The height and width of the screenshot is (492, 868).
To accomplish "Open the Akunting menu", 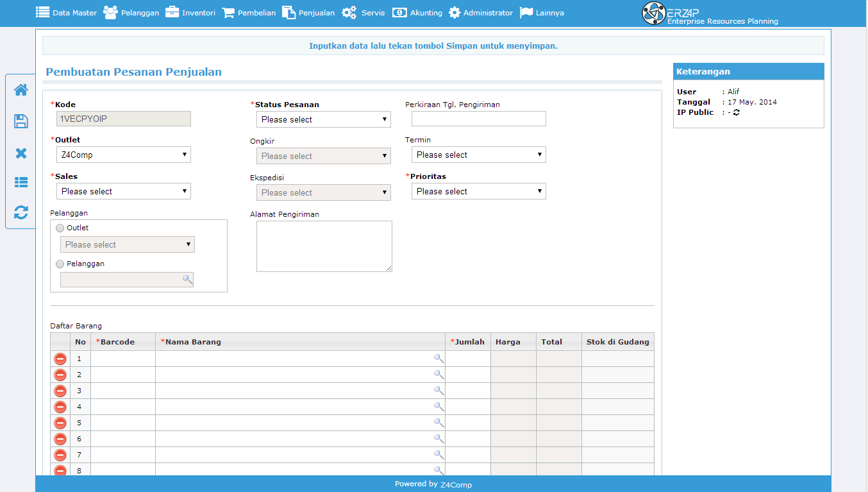I will 417,12.
